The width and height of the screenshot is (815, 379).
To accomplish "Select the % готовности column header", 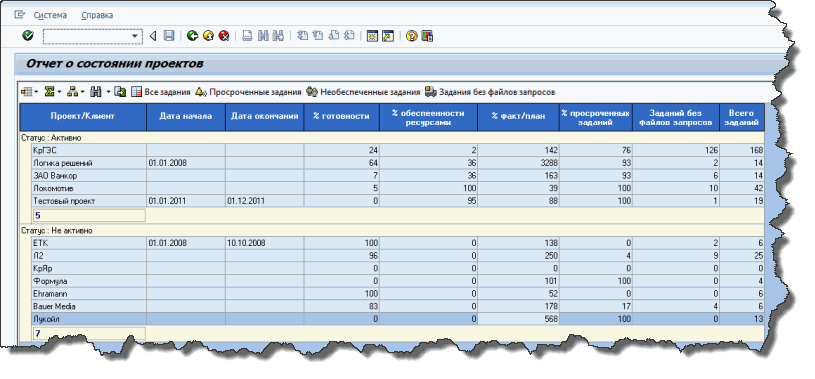I will coord(341,116).
